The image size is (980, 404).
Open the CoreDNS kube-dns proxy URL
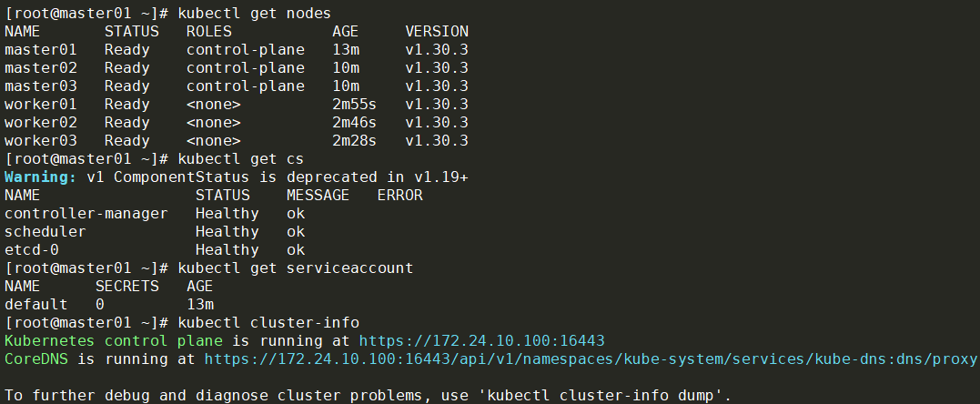point(591,359)
